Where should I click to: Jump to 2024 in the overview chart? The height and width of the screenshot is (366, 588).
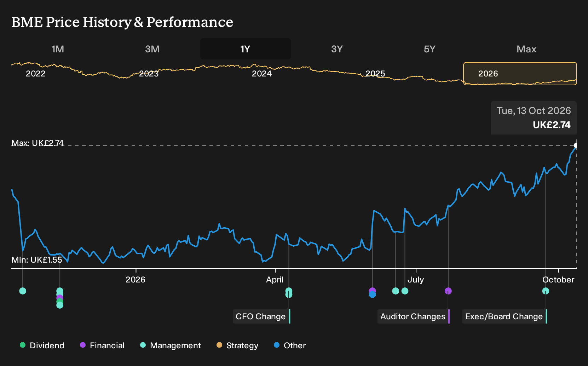(x=262, y=74)
